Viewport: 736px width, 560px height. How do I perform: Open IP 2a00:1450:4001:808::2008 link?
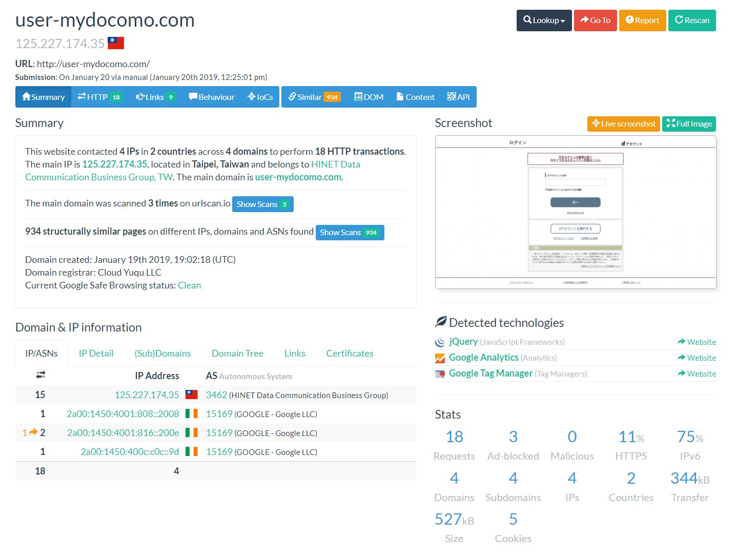point(123,414)
